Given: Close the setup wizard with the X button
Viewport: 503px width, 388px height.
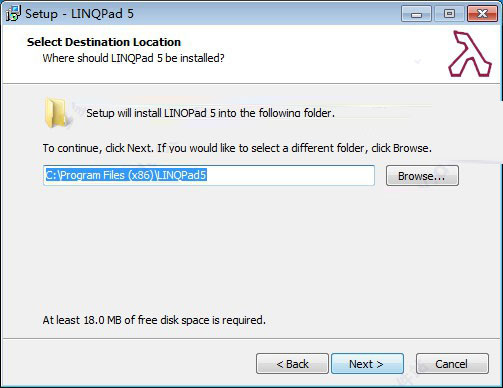Looking at the screenshot, I should click(482, 14).
